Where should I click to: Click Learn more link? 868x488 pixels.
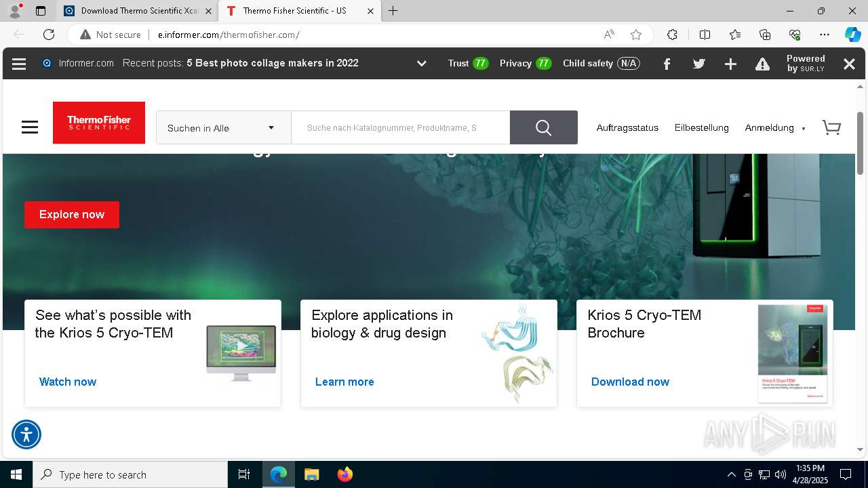(x=344, y=382)
